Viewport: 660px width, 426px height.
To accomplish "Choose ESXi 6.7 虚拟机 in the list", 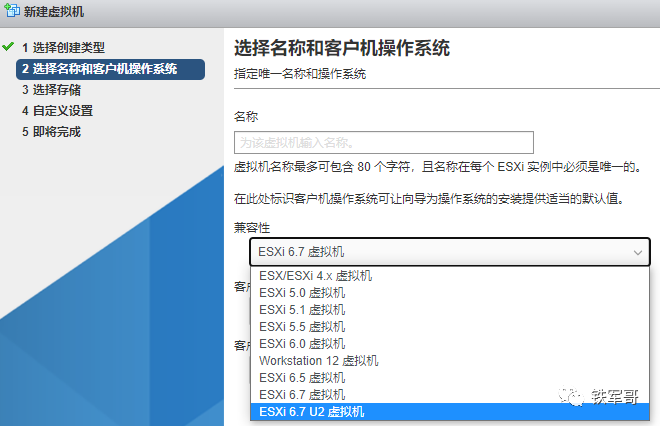I will tap(450, 395).
